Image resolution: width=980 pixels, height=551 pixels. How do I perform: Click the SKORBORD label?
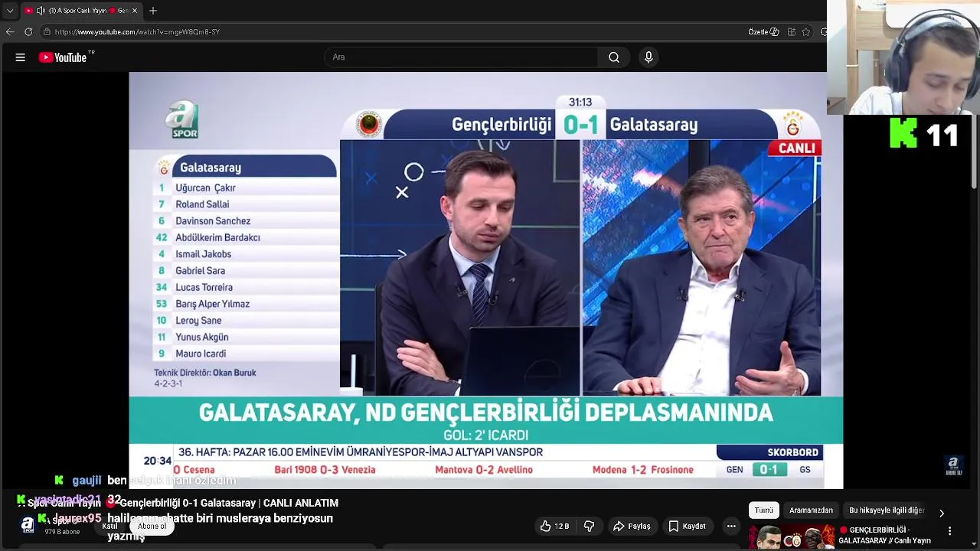(792, 452)
